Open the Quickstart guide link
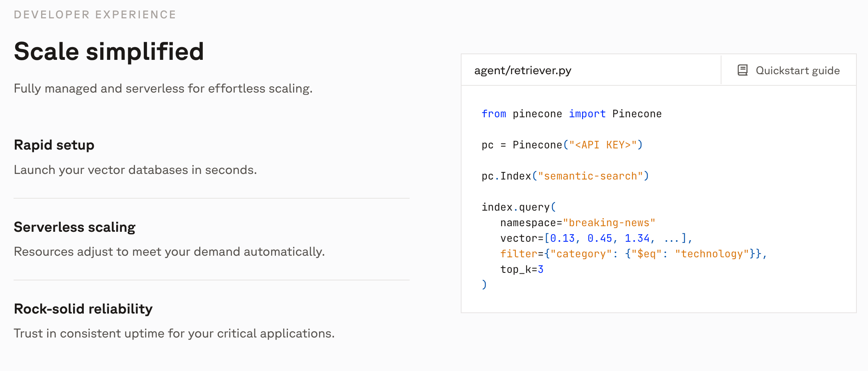The image size is (868, 371). coord(789,70)
